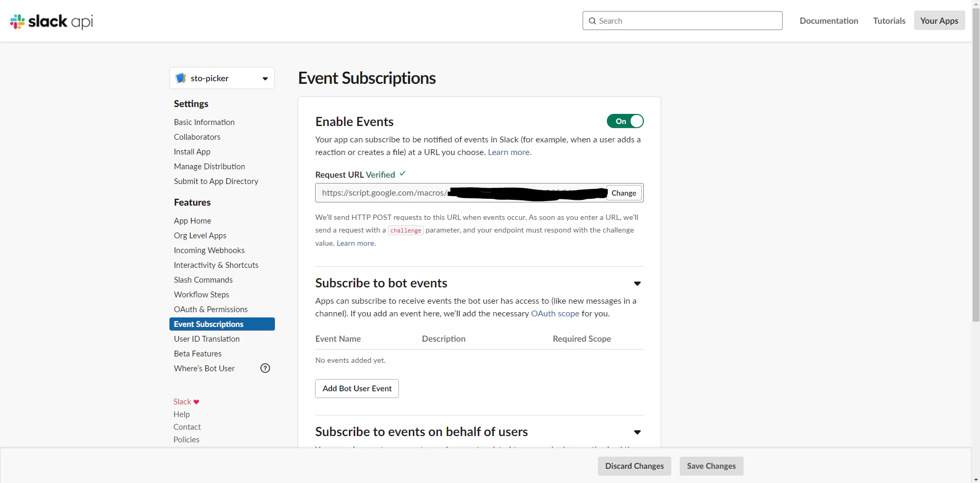Open the sto-picker app selector dropdown
980x483 pixels.
(x=222, y=78)
